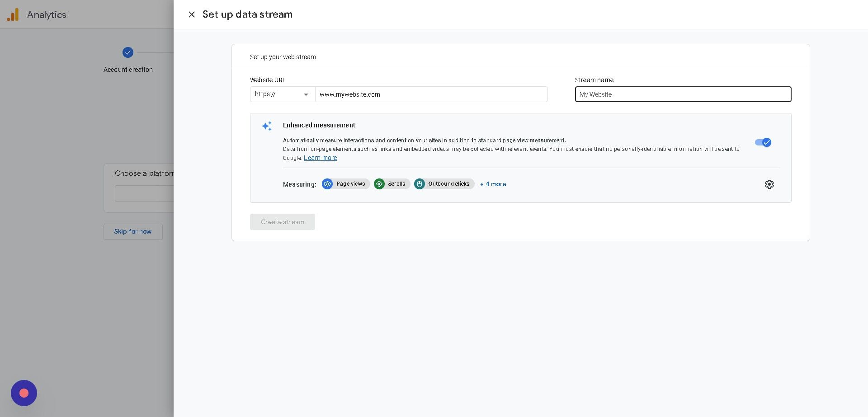Click the Outbound clicks mouse icon
Screen dimensions: 868x417
pyautogui.click(x=420, y=184)
